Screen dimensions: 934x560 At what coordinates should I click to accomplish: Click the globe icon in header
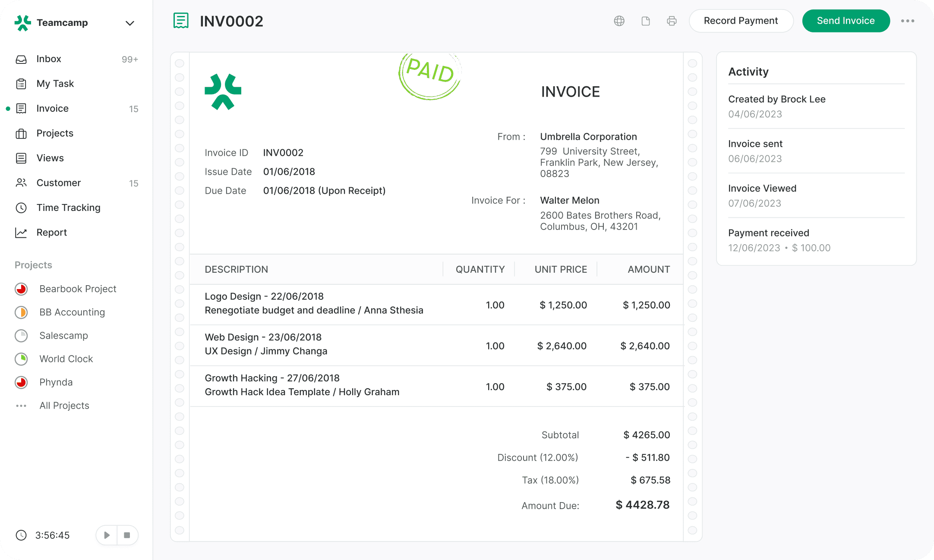(619, 21)
